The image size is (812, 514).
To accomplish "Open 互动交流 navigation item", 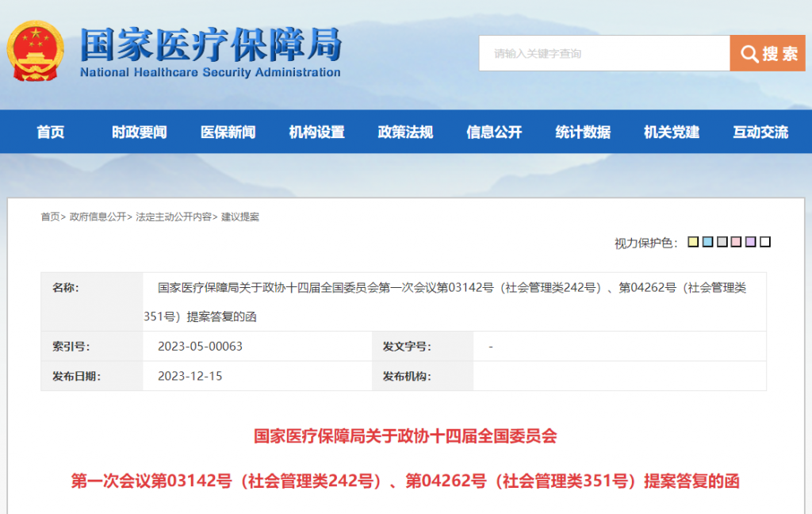I will 760,132.
